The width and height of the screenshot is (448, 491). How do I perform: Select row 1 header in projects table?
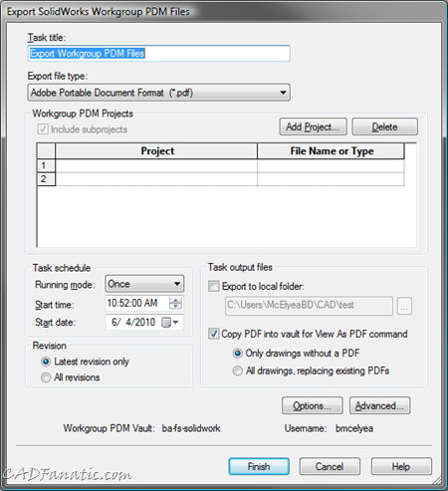tap(46, 165)
